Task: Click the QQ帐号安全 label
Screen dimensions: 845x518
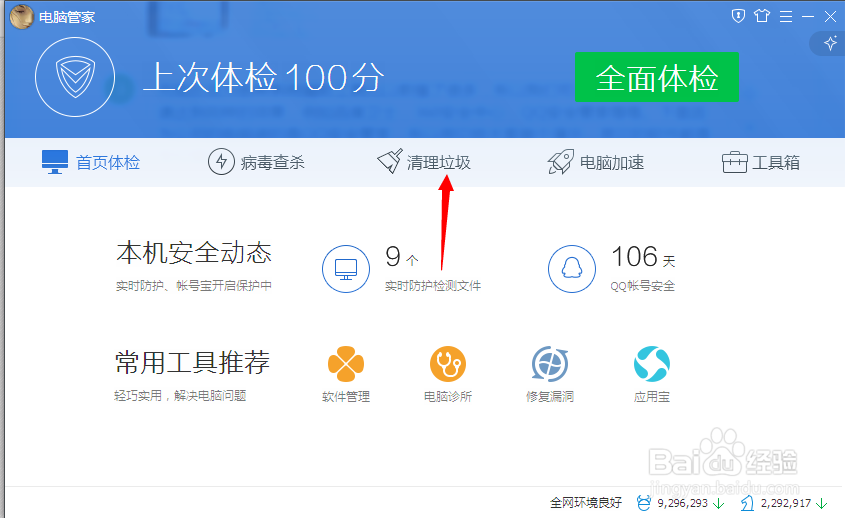Action: coord(642,286)
